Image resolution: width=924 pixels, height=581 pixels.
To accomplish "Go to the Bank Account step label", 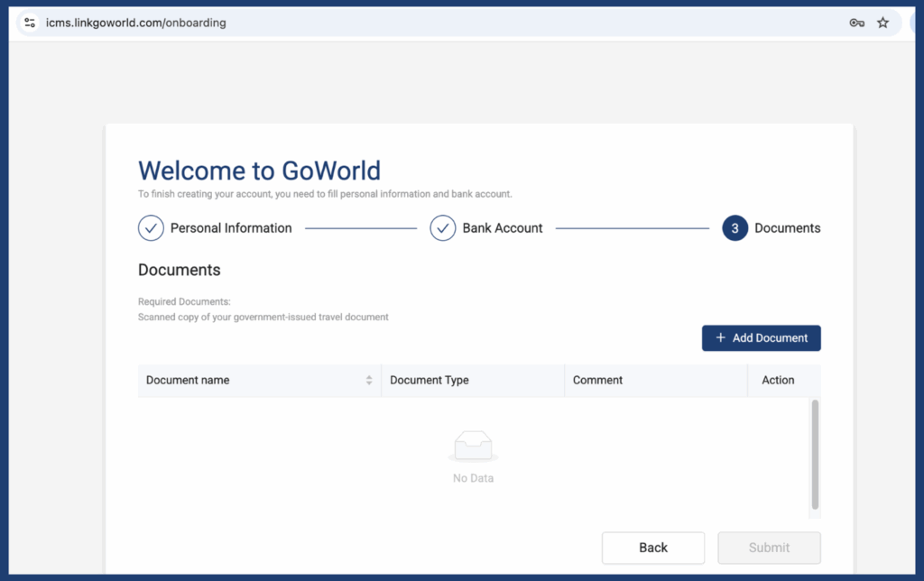I will click(x=503, y=228).
